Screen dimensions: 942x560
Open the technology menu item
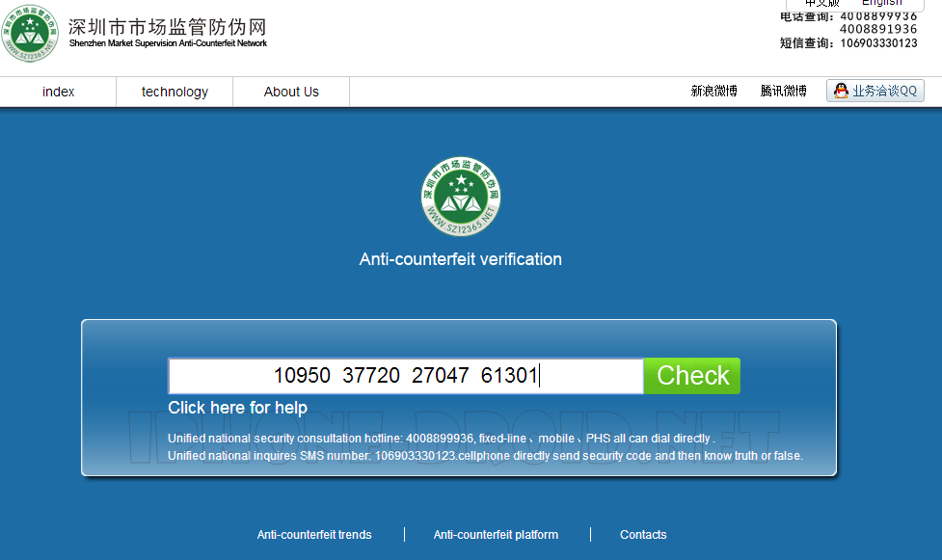coord(175,92)
